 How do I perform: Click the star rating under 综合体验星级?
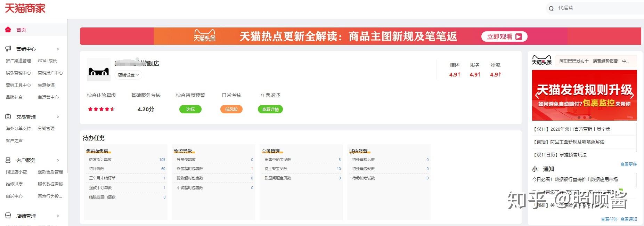click(x=101, y=109)
